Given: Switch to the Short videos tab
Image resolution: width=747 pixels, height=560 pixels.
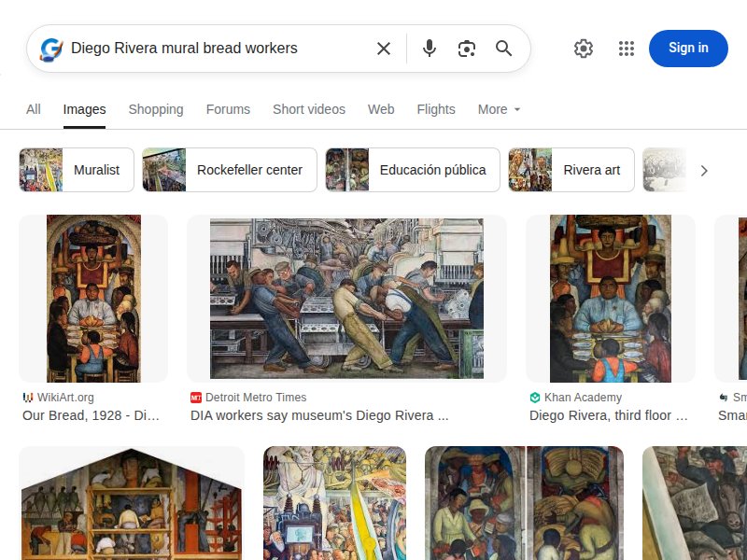Looking at the screenshot, I should 309,109.
